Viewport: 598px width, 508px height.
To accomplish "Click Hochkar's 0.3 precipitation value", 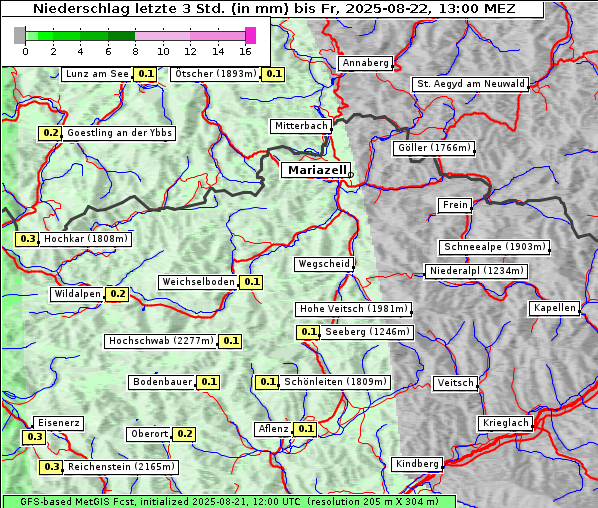I will coord(27,239).
